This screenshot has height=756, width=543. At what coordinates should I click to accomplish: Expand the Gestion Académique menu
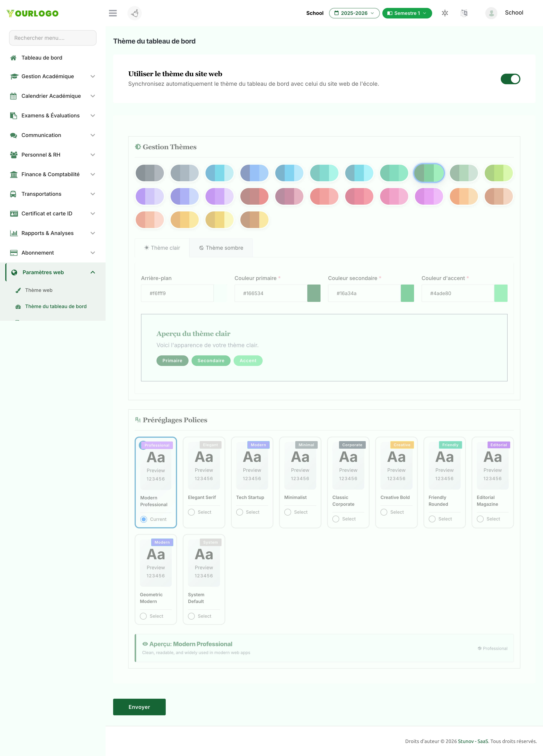tap(53, 76)
